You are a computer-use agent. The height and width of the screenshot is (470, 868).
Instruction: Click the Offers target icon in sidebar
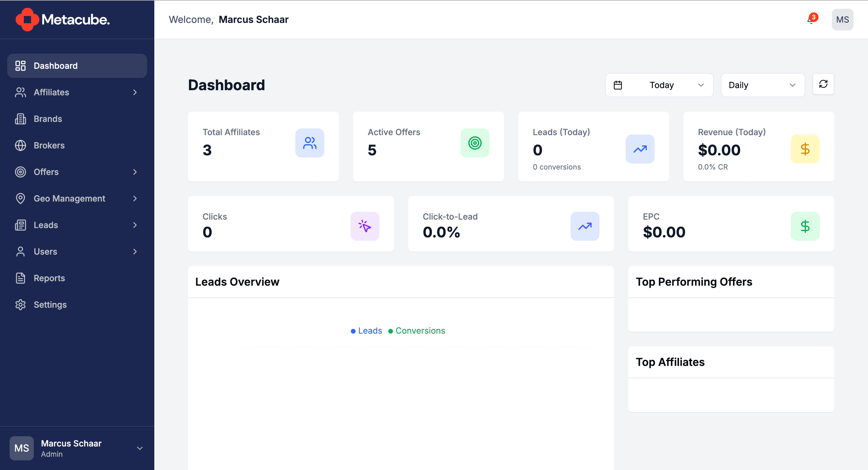click(x=20, y=172)
